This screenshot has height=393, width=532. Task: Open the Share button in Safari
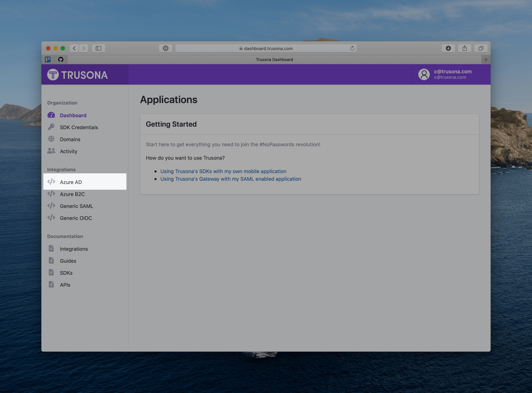coord(465,48)
